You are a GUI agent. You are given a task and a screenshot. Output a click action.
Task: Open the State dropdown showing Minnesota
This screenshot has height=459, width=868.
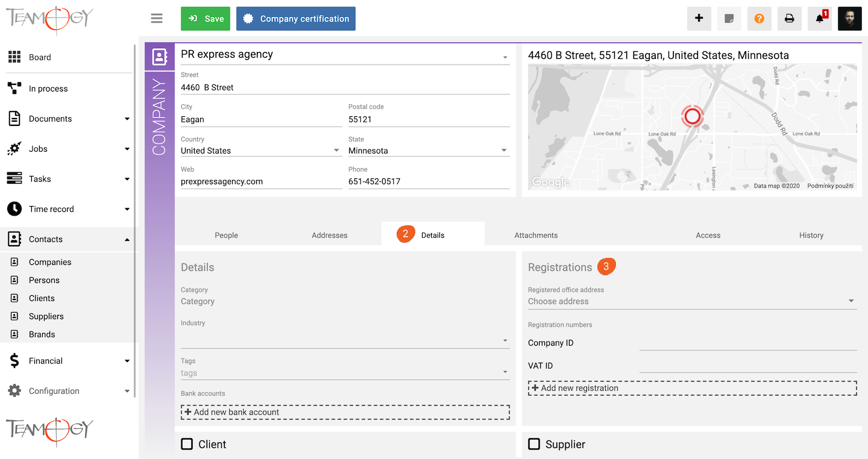click(429, 151)
